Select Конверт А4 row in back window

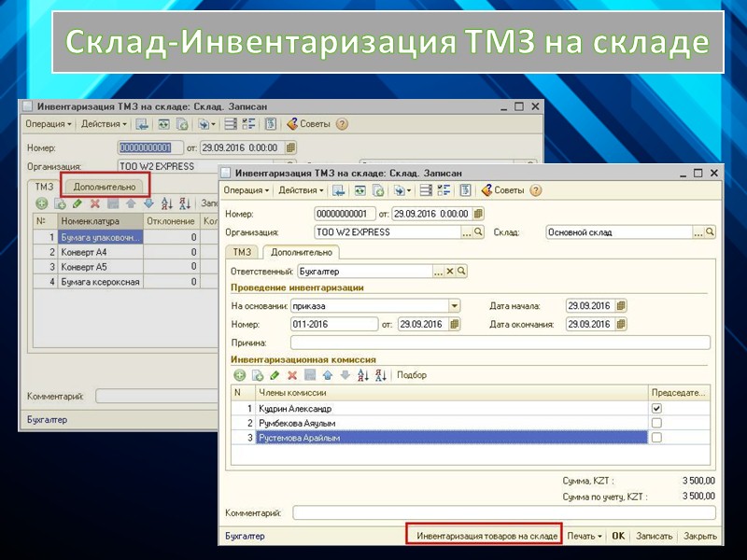click(126, 252)
